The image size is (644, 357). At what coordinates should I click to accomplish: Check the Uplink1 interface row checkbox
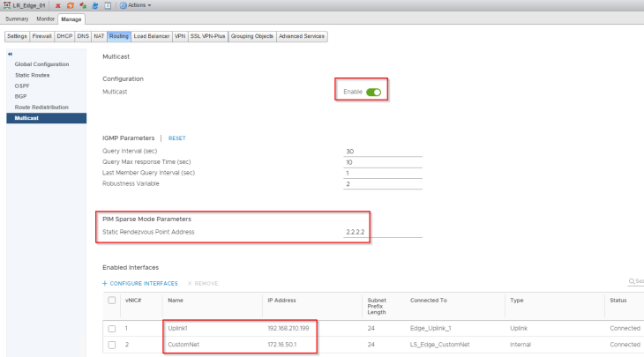(x=111, y=329)
